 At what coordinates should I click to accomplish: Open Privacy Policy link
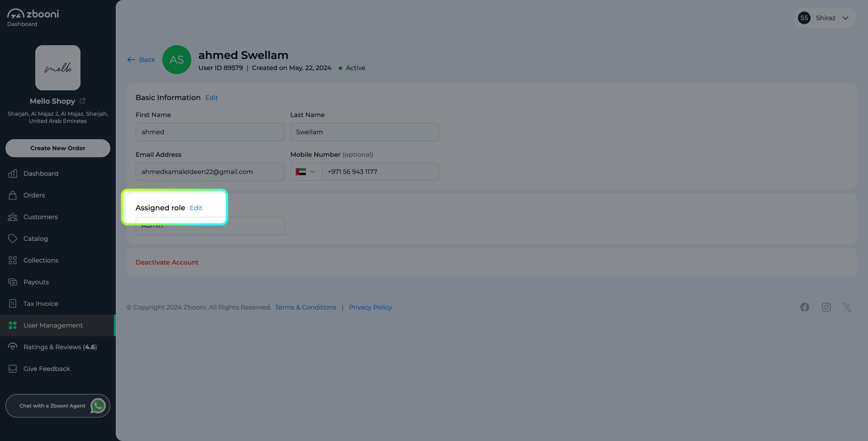pyautogui.click(x=370, y=307)
